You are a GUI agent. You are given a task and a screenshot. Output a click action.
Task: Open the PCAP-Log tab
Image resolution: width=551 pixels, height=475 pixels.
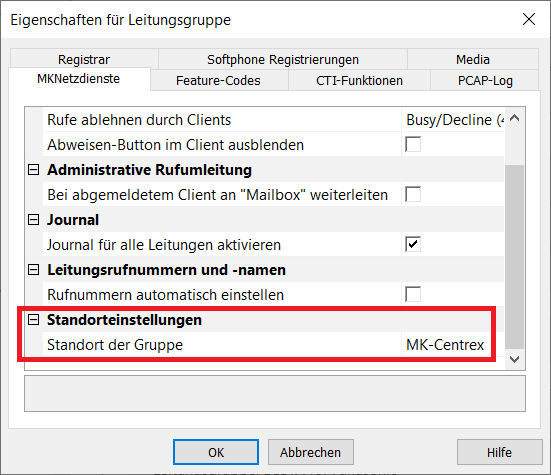(x=485, y=80)
